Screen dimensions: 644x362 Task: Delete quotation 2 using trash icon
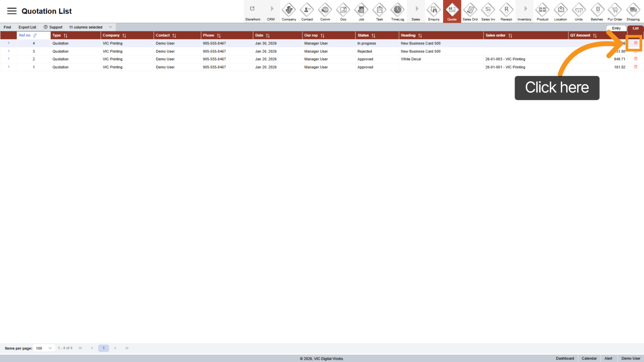tap(635, 59)
